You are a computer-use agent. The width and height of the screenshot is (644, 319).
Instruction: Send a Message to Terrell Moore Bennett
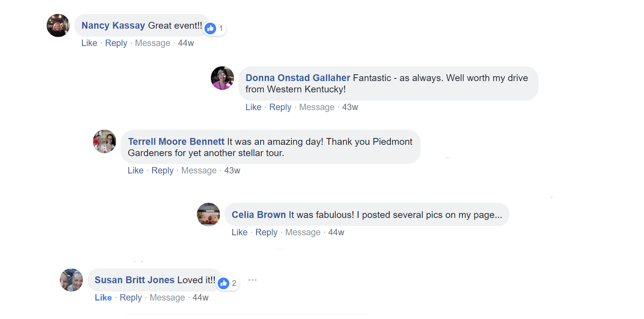click(199, 170)
